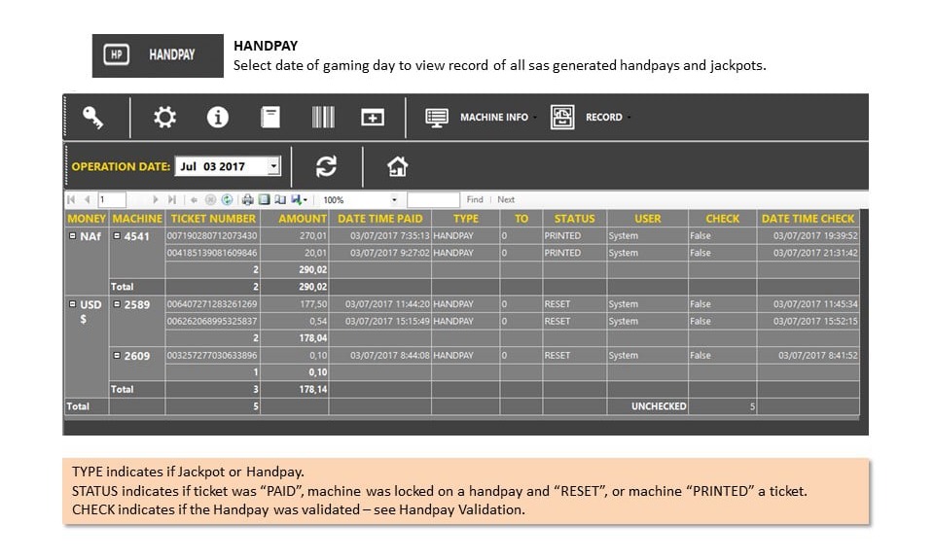Collapse machine 2609 group
This screenshot has height=560, width=934.
[117, 355]
